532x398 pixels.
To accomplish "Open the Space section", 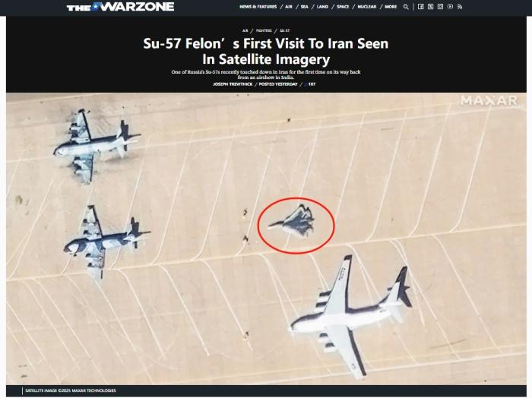I will pos(343,7).
